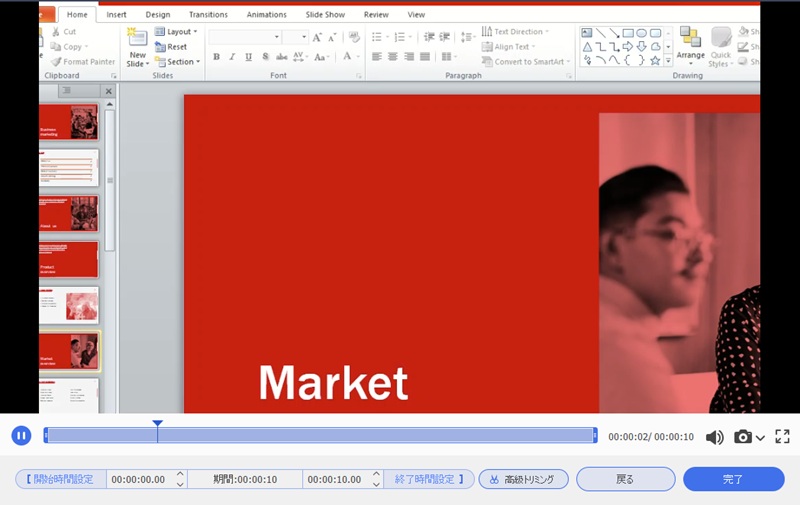
Task: Open the snapshot options arrow beside the camera
Action: click(x=760, y=438)
